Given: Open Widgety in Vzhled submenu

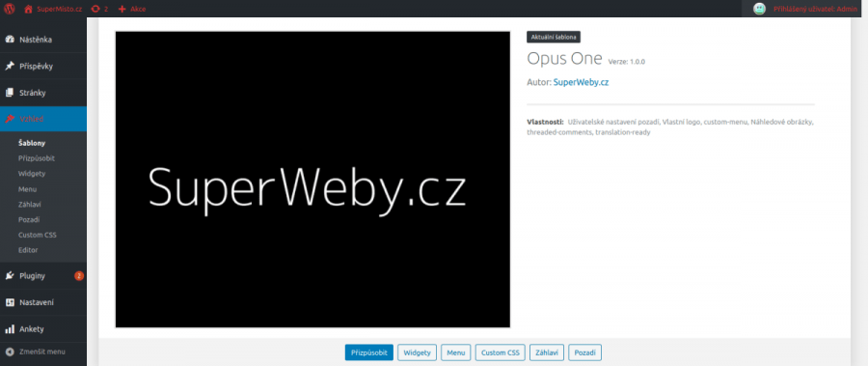Looking at the screenshot, I should (32, 174).
